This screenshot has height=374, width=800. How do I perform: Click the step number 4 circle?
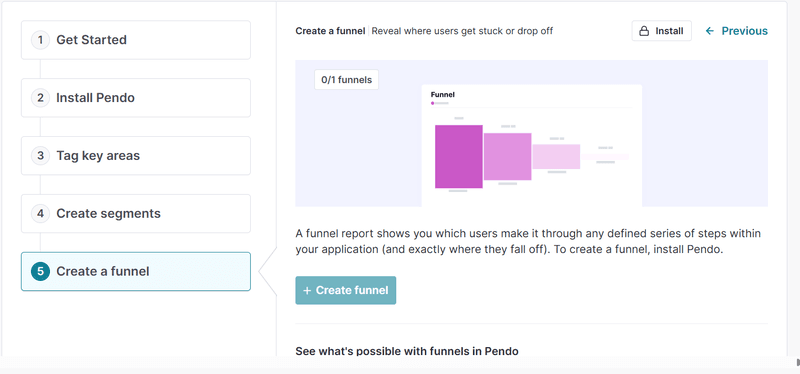click(40, 213)
